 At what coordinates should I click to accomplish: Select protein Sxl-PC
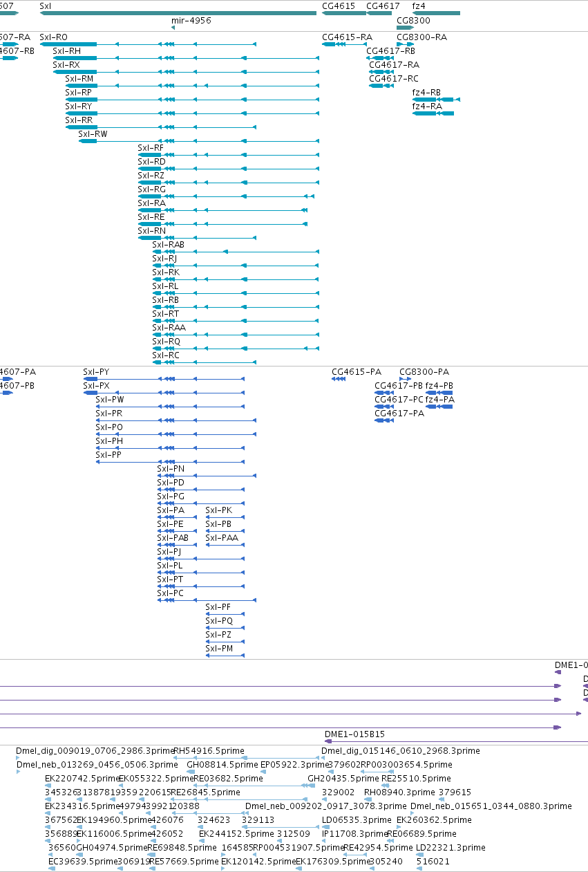[x=171, y=593]
